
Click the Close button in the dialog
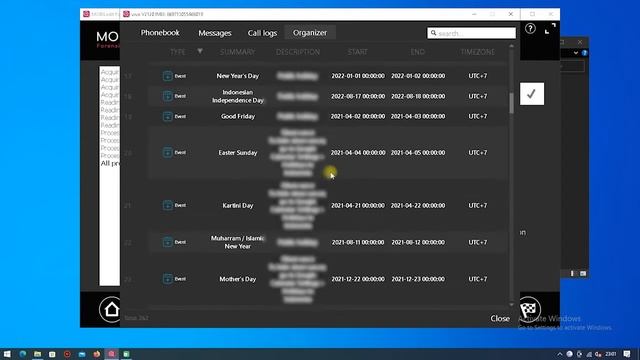500,318
